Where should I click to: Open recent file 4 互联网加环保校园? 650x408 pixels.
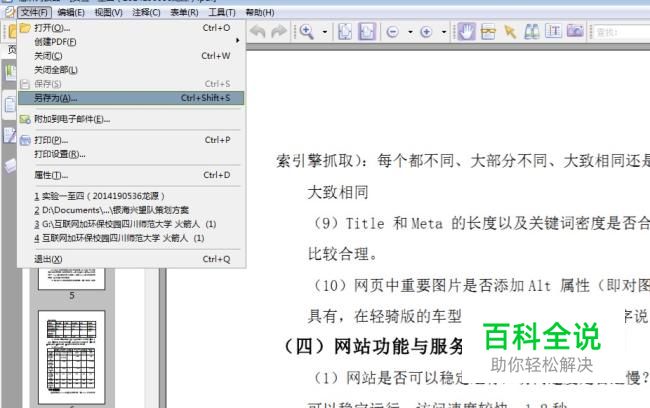coord(131,238)
